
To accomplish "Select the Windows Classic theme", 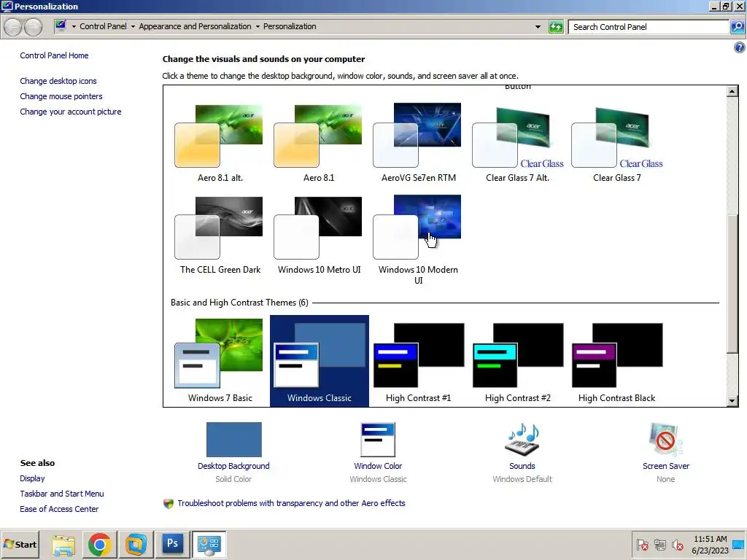I will pos(320,361).
